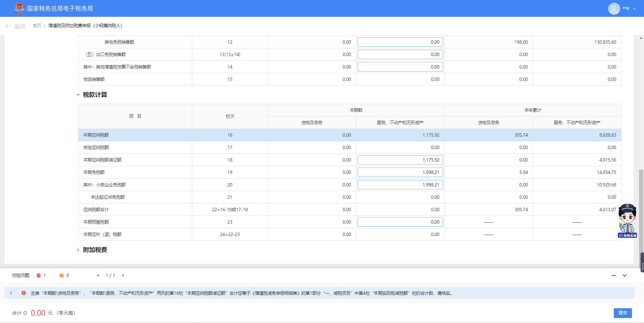Click the user avatar icon

pyautogui.click(x=614, y=8)
